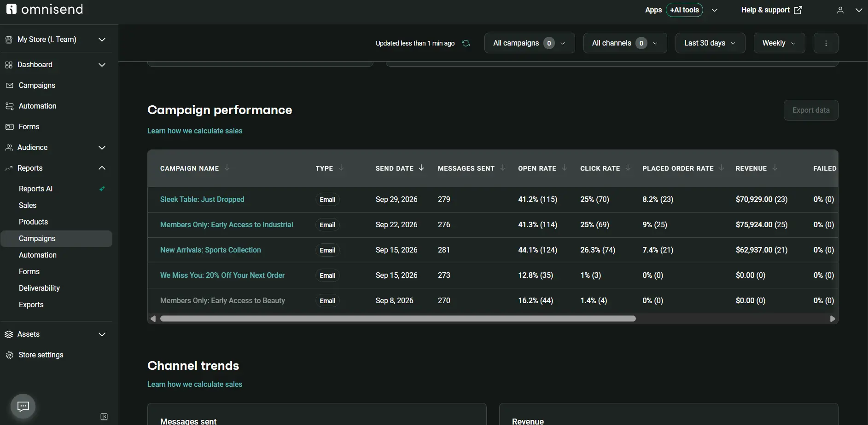Sort by Placed Order Rate arrow

tap(722, 168)
